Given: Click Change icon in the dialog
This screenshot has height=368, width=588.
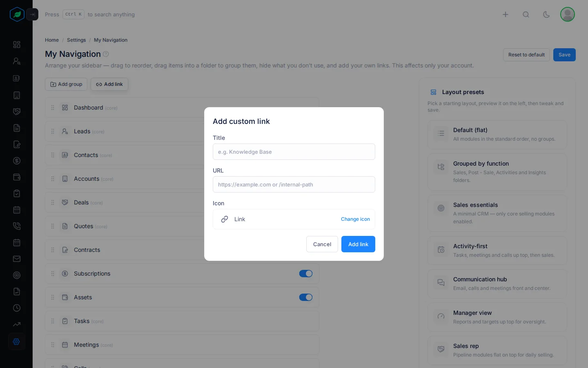Looking at the screenshot, I should [x=355, y=219].
